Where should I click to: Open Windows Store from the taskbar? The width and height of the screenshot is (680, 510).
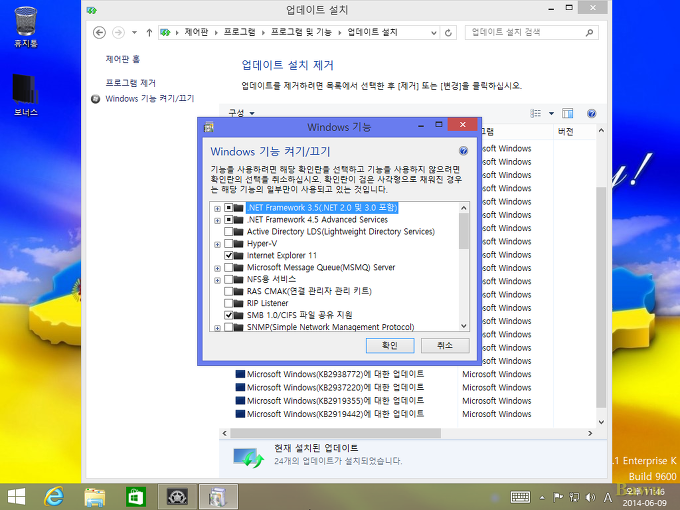[x=135, y=497]
